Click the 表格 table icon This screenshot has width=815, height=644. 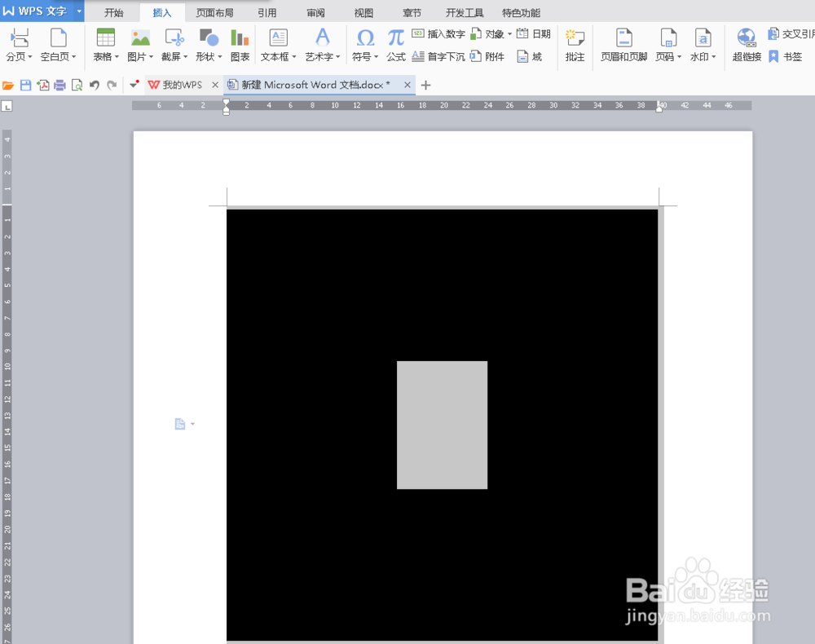[x=105, y=38]
